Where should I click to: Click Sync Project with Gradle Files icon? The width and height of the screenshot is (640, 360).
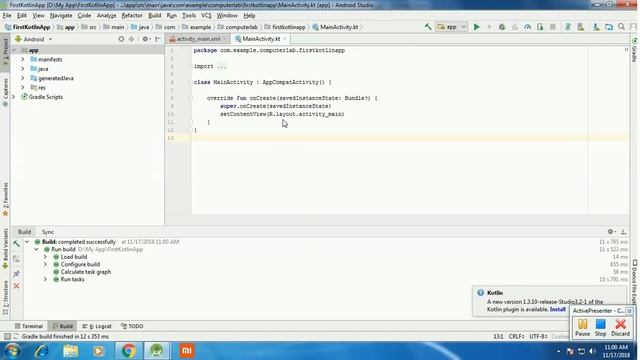click(x=568, y=27)
